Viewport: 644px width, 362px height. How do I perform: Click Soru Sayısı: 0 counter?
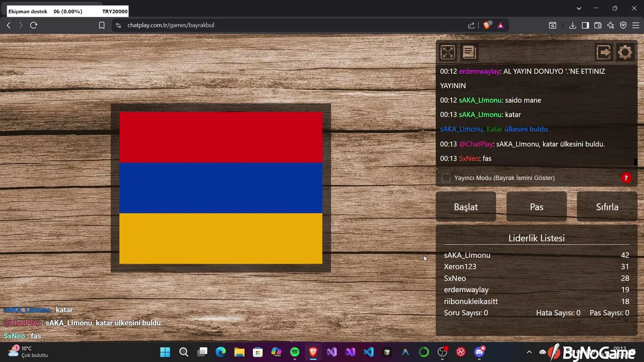(466, 313)
